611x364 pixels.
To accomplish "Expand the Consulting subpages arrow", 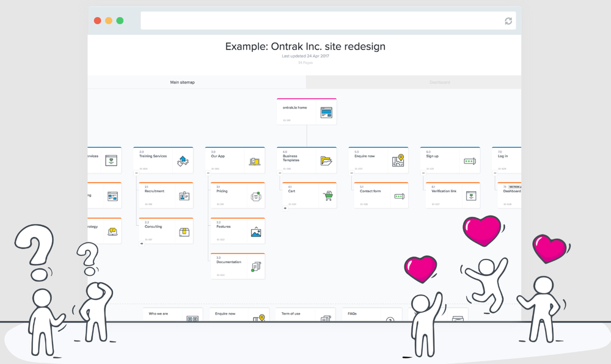I will [x=142, y=244].
